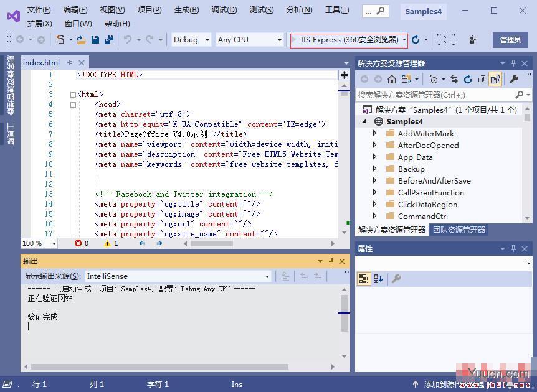The image size is (537, 392).
Task: Go to next issue arrow
Action: [159, 243]
